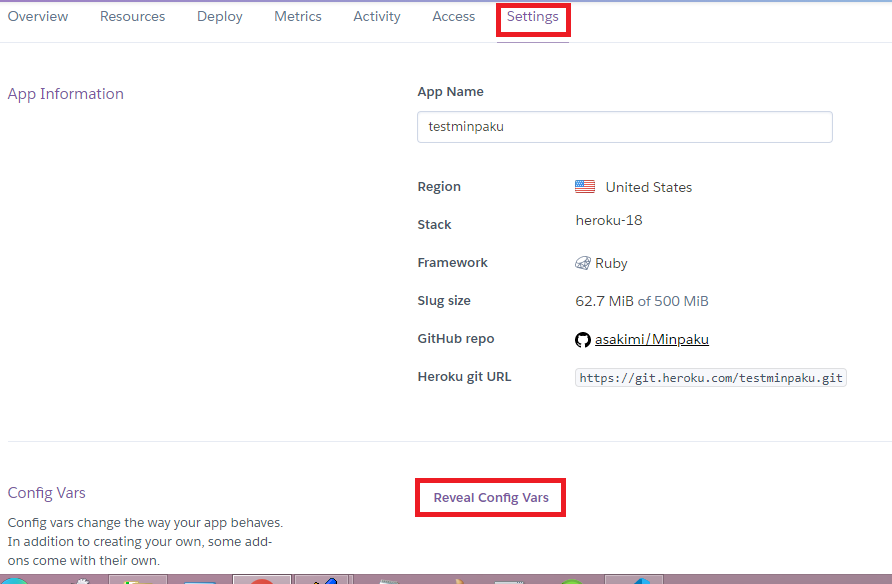The image size is (892, 584).
Task: Click the Heroku git URL label
Action: [x=464, y=376]
